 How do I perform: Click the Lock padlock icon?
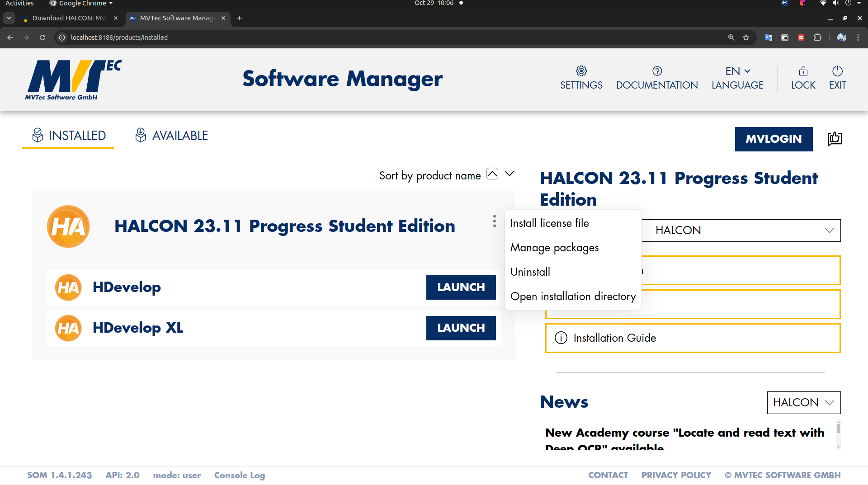[803, 71]
